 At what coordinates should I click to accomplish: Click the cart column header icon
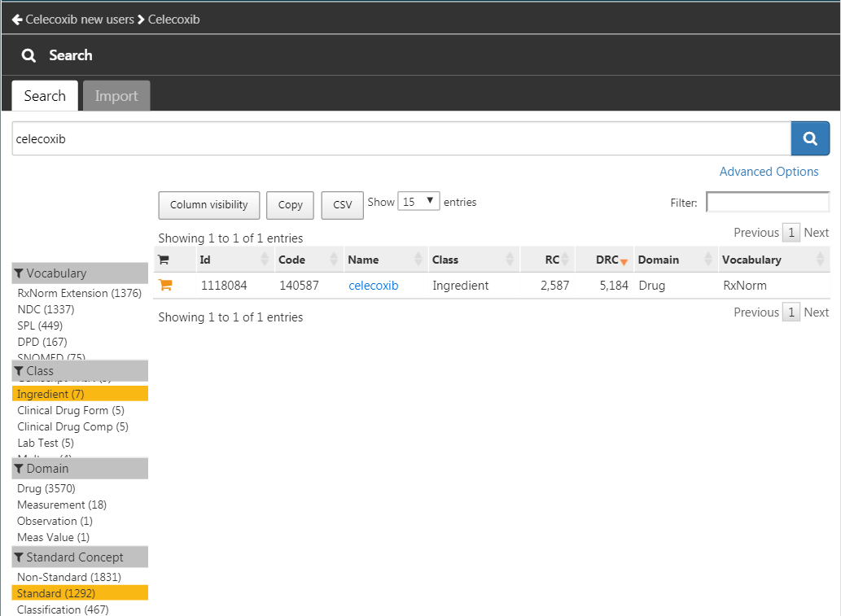point(164,260)
